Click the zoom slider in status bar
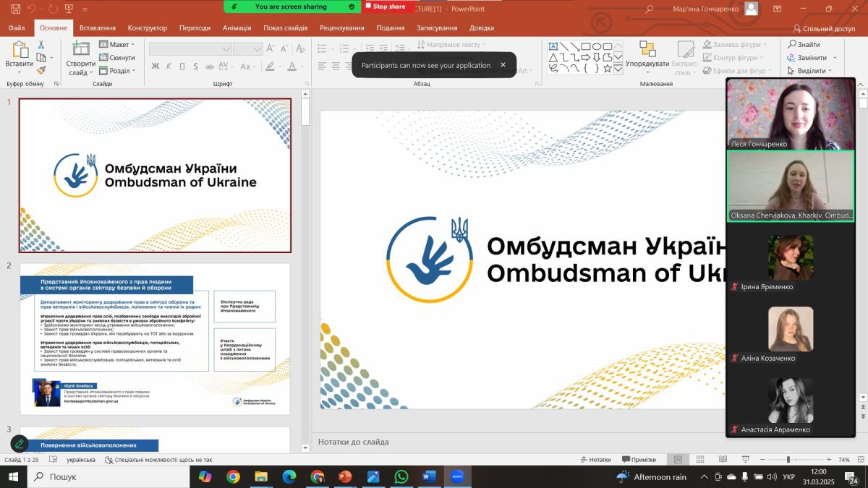 click(x=788, y=460)
